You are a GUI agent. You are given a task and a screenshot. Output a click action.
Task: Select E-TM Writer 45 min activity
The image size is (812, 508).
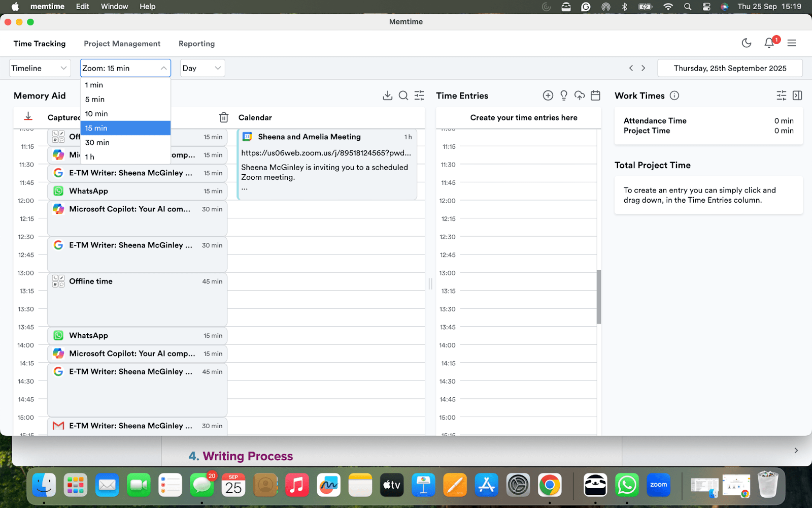click(x=137, y=390)
